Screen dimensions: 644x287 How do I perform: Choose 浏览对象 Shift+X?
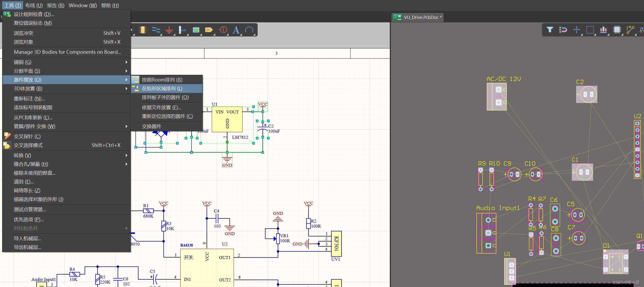click(67, 42)
